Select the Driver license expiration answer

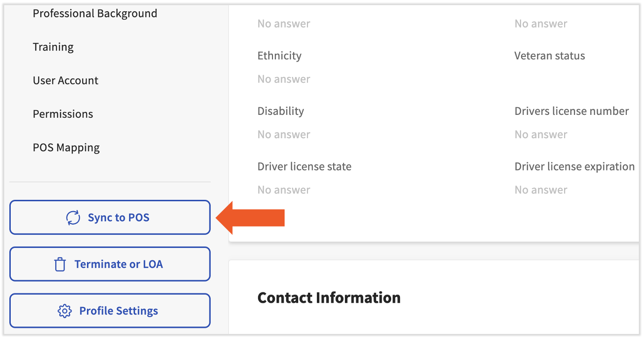click(541, 190)
